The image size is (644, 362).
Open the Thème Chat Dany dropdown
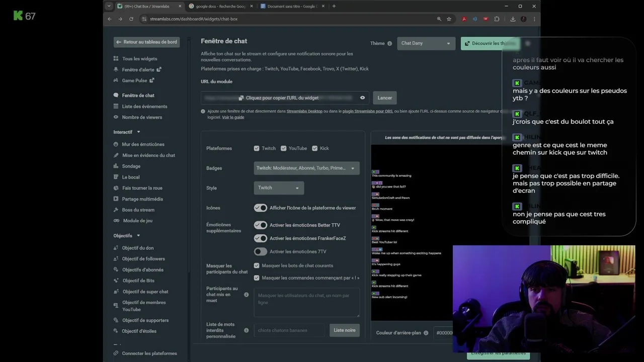click(426, 43)
